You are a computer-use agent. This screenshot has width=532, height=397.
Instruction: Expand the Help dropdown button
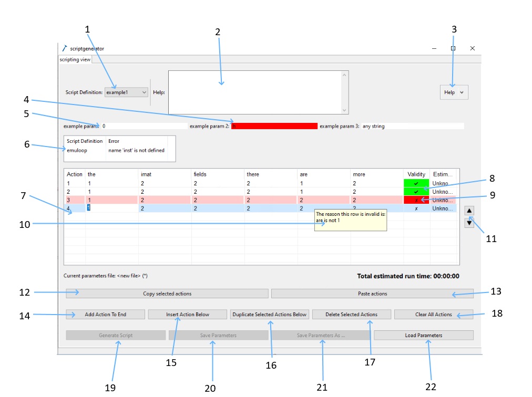(x=454, y=92)
